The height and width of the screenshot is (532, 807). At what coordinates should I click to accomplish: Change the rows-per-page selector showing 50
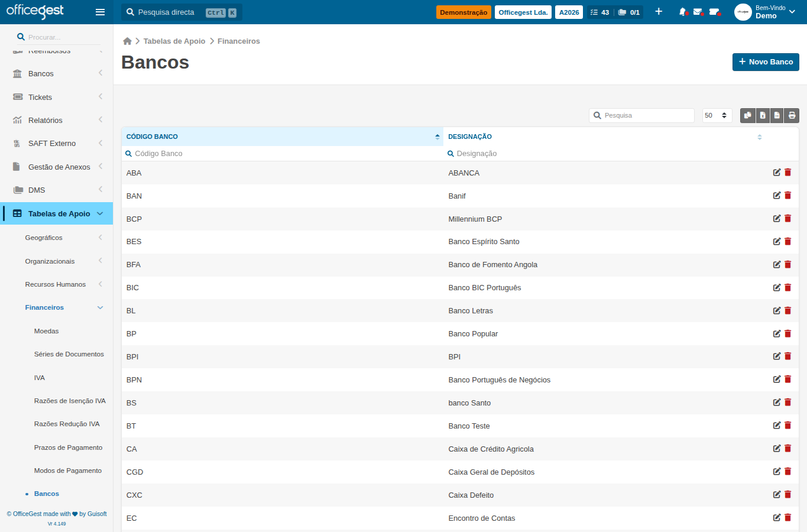point(717,115)
